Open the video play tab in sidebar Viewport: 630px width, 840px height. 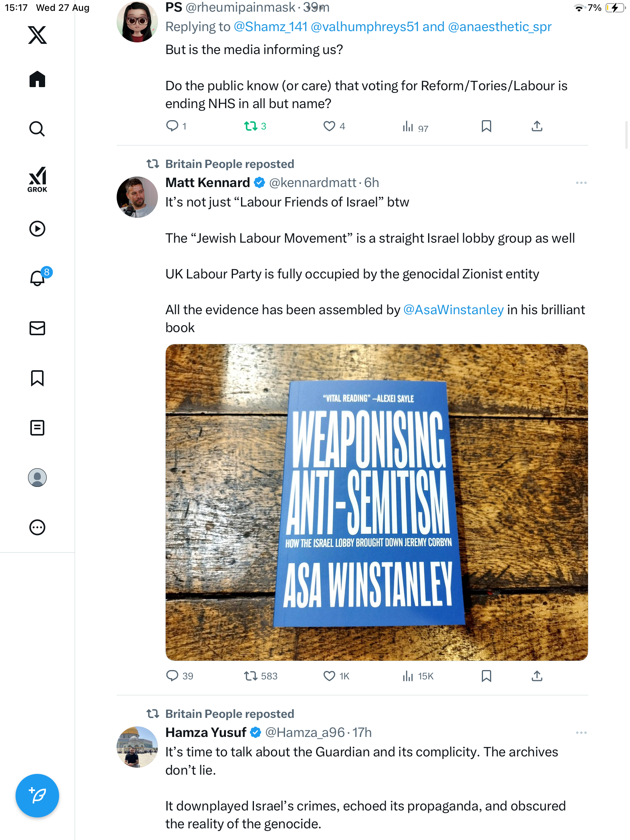[x=37, y=229]
